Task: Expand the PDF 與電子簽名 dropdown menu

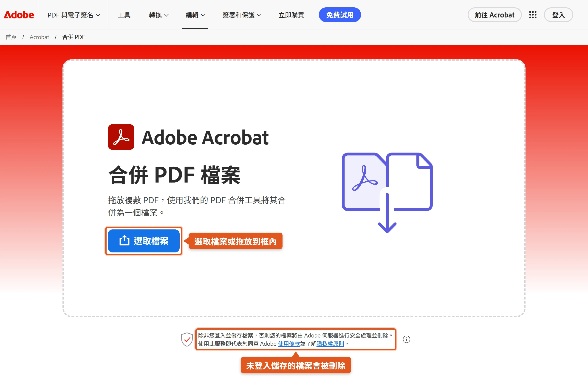Action: 74,15
